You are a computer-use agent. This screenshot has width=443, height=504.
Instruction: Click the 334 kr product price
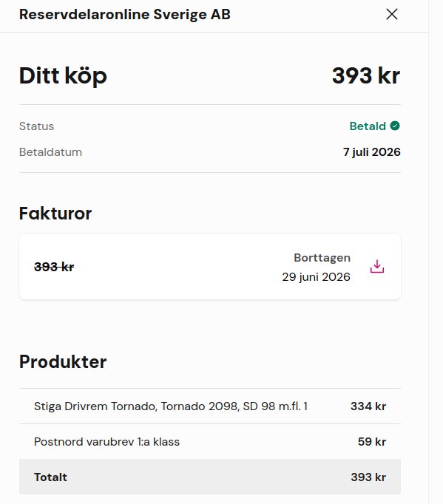(368, 406)
